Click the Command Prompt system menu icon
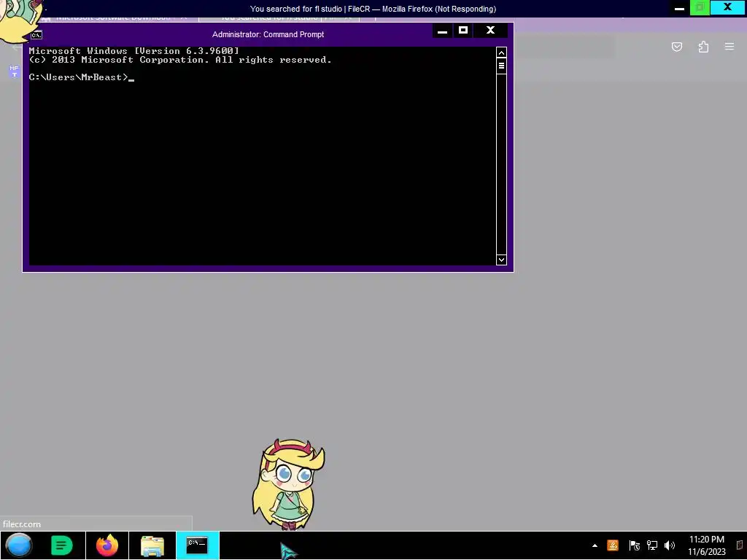This screenshot has width=747, height=560. pos(36,35)
